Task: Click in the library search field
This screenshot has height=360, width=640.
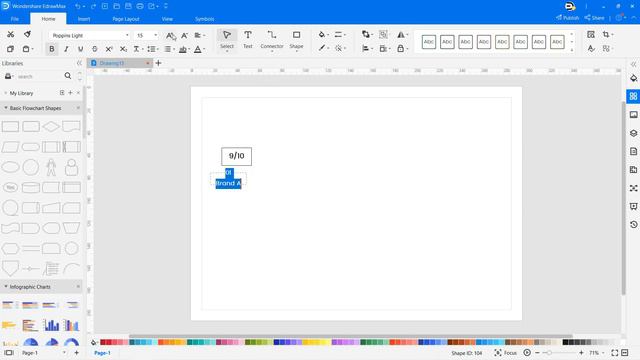Action: click(x=39, y=76)
